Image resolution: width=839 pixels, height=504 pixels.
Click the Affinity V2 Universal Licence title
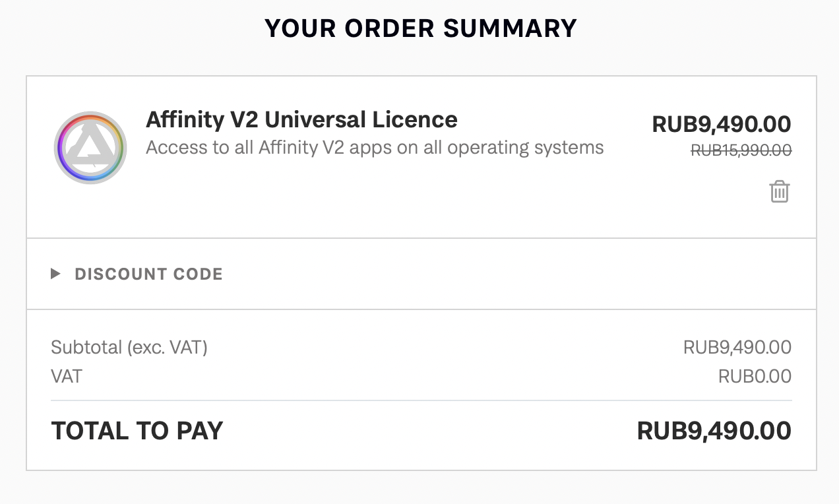coord(301,119)
